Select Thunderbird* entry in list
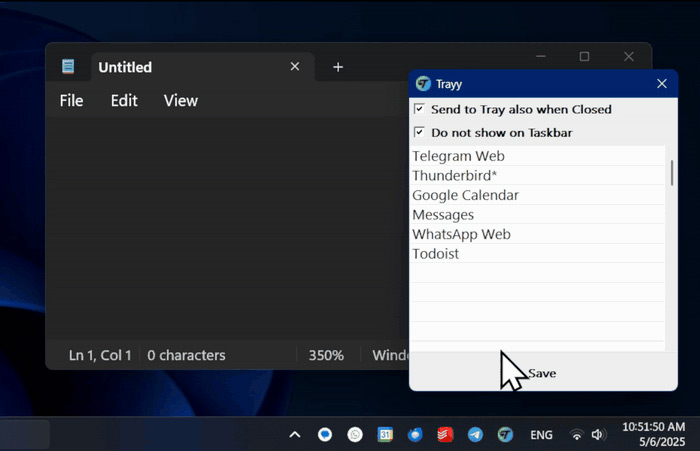Screen dimensions: 700x451 (x=537, y=175)
